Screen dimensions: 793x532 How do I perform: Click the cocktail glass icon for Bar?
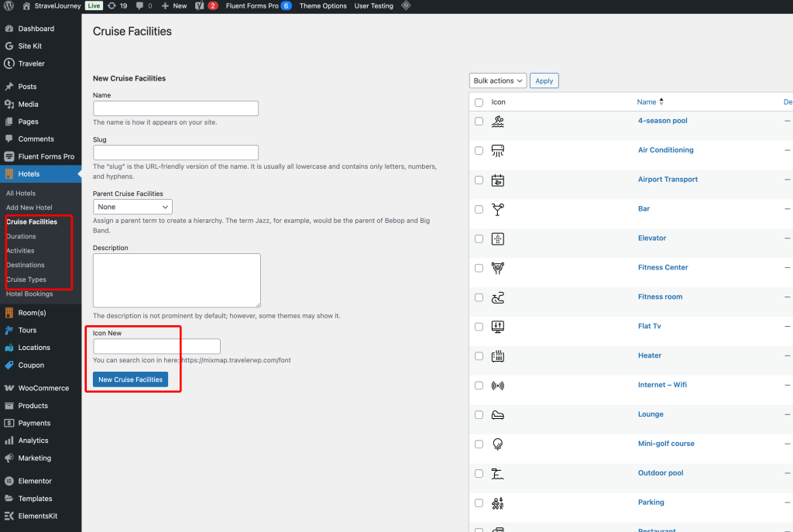pos(498,209)
